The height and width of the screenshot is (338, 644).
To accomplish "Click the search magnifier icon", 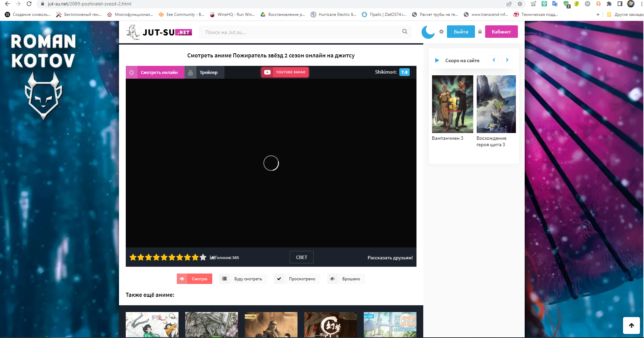I will tap(405, 32).
